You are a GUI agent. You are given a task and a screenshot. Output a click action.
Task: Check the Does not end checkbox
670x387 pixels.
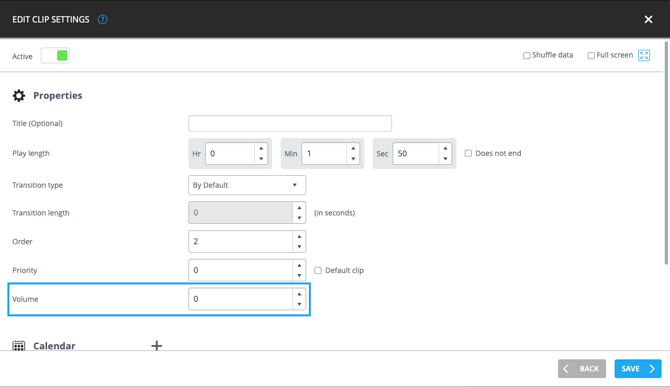click(468, 153)
